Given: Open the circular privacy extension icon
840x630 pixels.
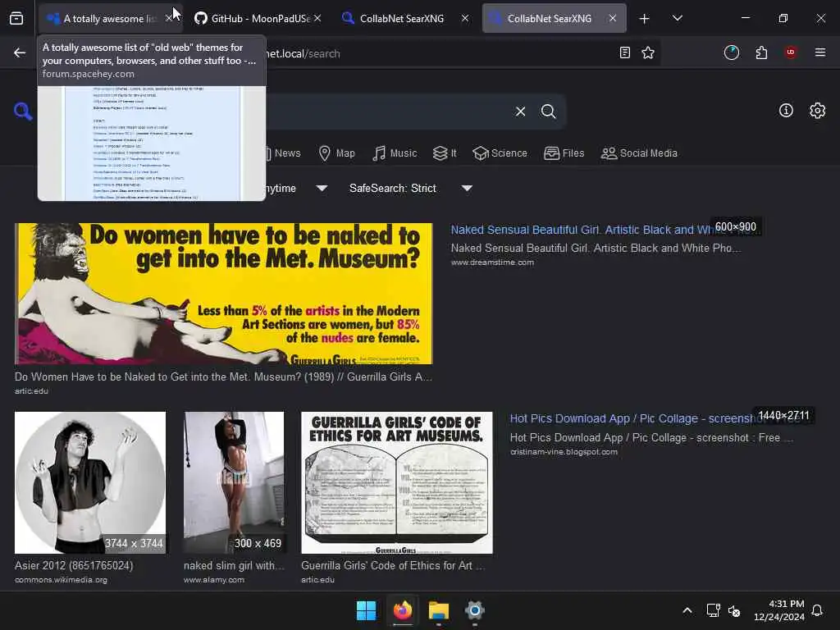Looking at the screenshot, I should pos(731,52).
